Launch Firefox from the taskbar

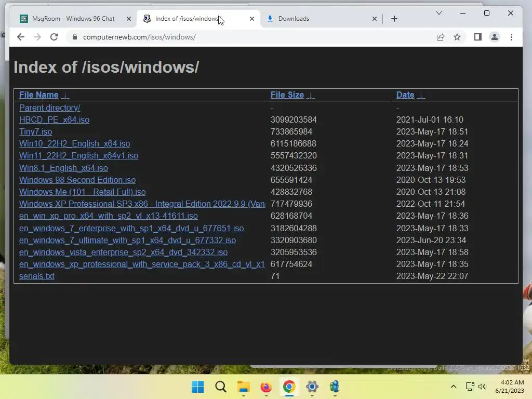266,387
